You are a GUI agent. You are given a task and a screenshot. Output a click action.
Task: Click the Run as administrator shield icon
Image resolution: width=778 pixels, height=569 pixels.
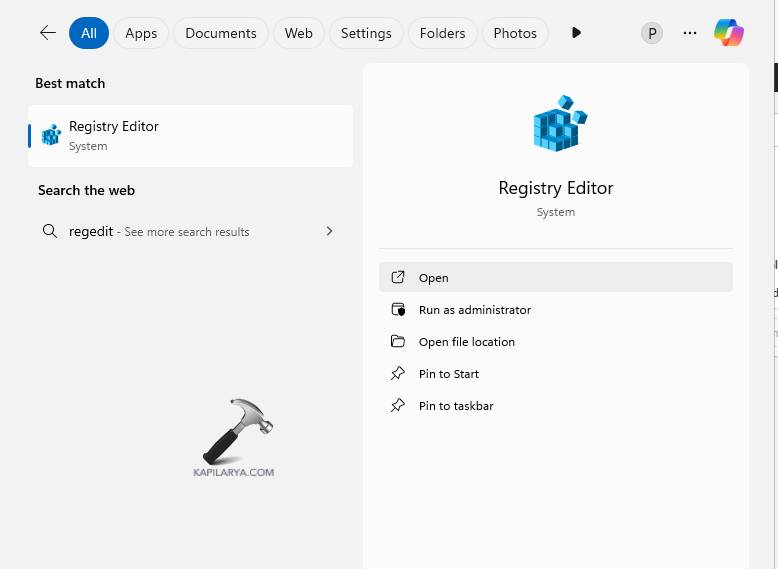tap(398, 310)
